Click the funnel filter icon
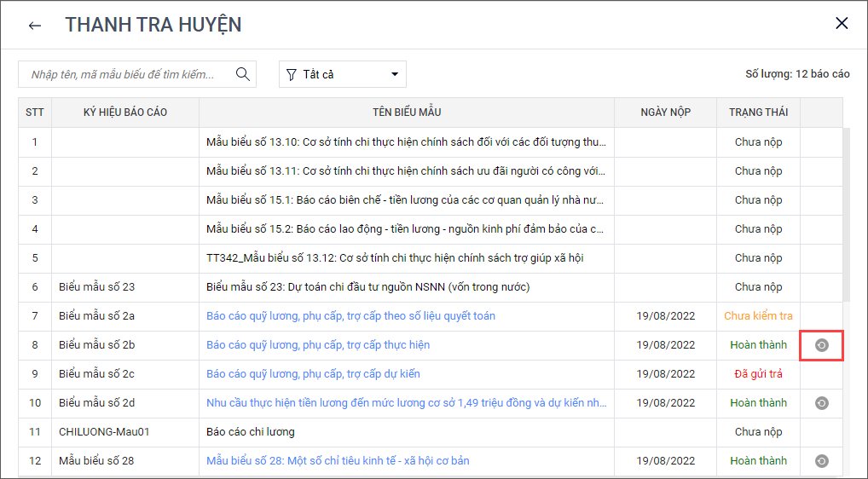 pos(292,75)
